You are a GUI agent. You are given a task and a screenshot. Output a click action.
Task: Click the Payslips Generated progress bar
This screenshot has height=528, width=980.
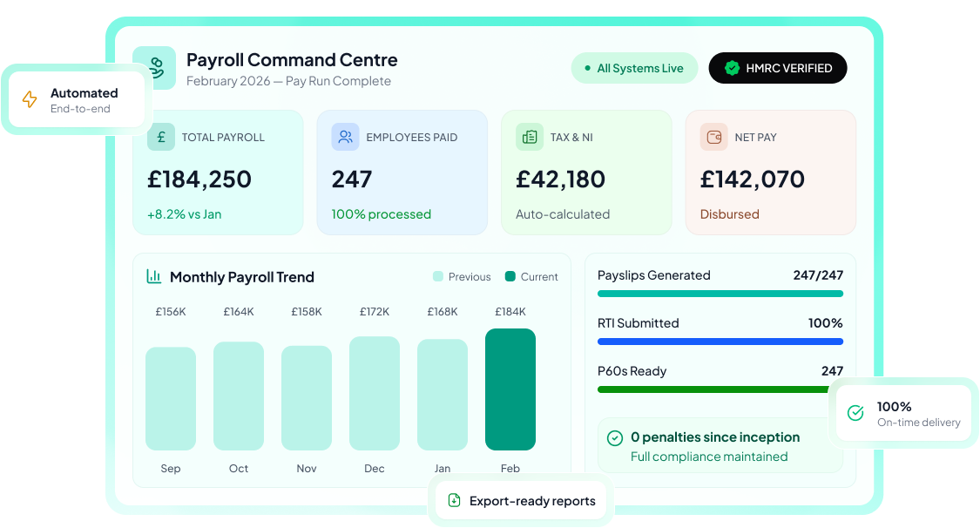[720, 294]
